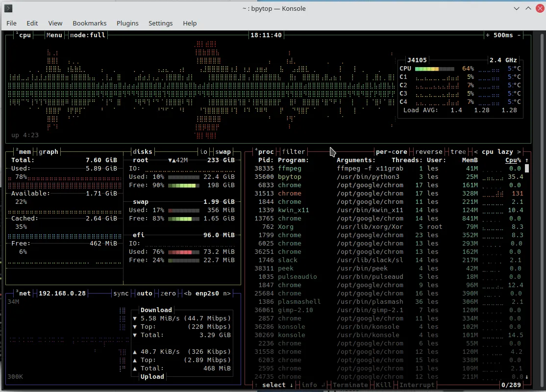Screen dimensions: 546x392
Task: Click the 2.4 GHz CPU frequency
Action: click(x=503, y=60)
